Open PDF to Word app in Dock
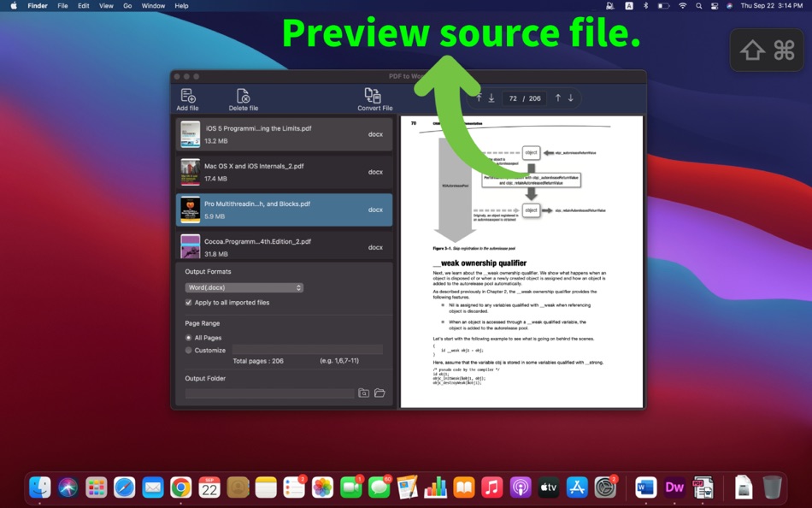This screenshot has height=508, width=812. pyautogui.click(x=703, y=487)
